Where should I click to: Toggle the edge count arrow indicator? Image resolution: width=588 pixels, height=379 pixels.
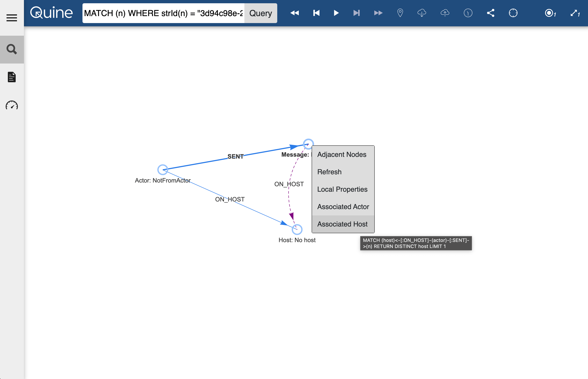[x=575, y=13]
